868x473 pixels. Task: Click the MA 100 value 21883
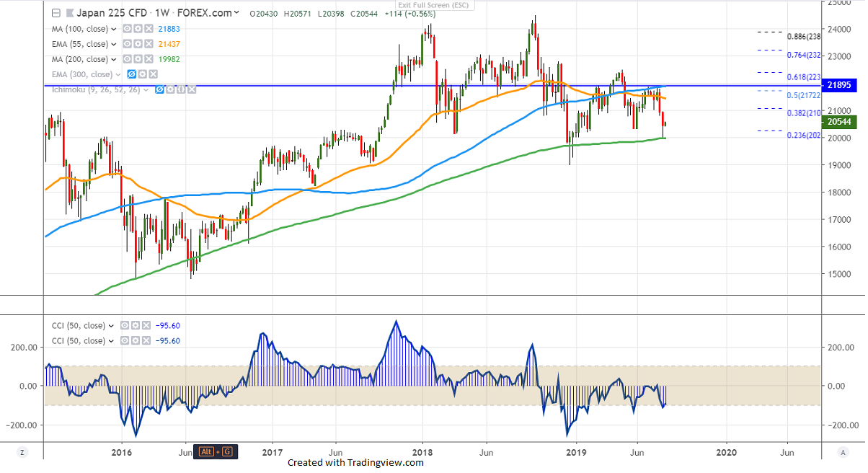168,29
